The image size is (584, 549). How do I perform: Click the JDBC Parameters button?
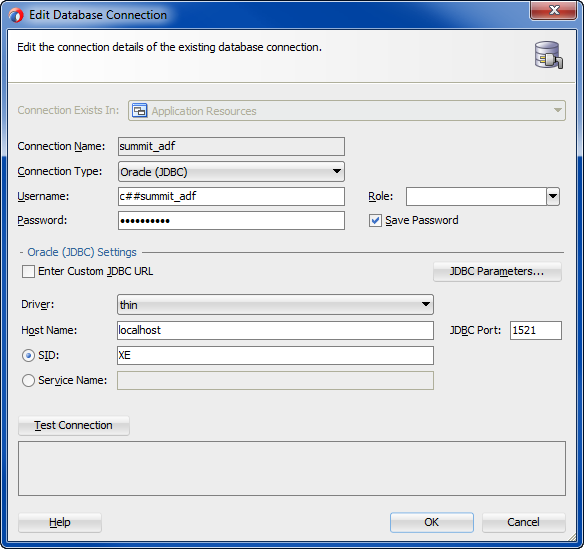pos(497,272)
